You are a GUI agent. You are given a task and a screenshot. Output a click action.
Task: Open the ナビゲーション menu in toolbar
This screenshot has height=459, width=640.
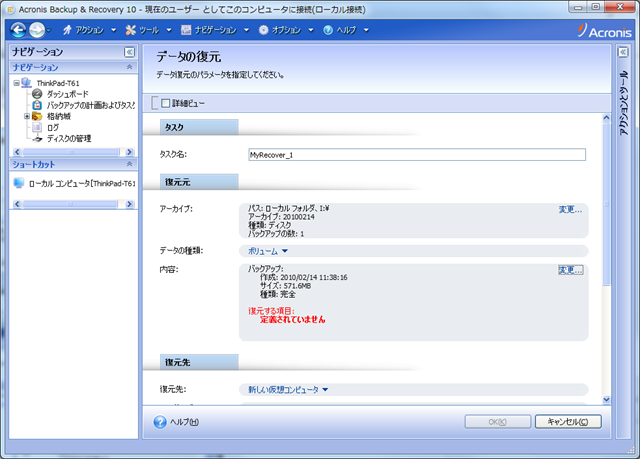[x=216, y=30]
